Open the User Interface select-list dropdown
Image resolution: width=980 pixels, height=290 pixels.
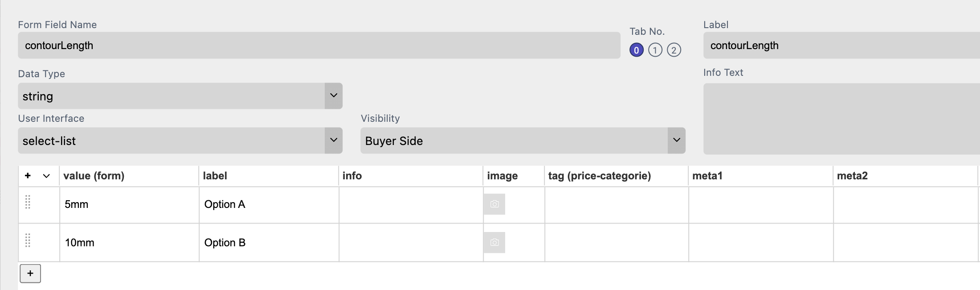click(180, 141)
